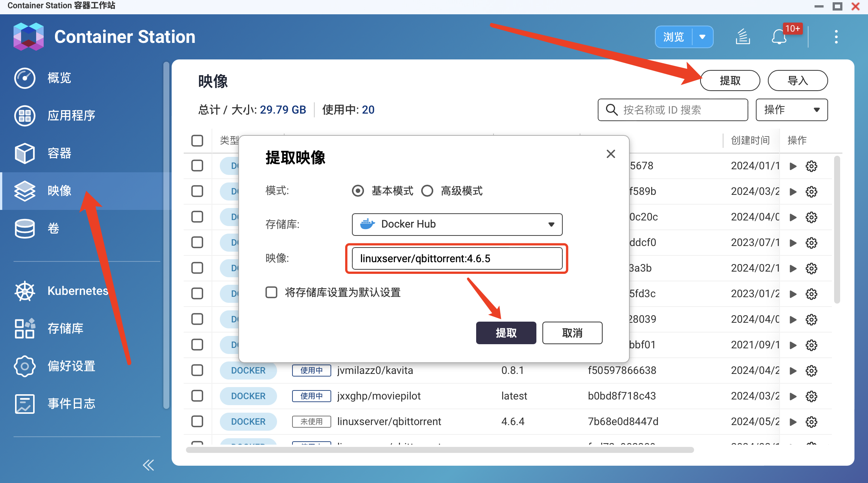
Task: Open settings gear for row bbf01
Action: tap(811, 345)
